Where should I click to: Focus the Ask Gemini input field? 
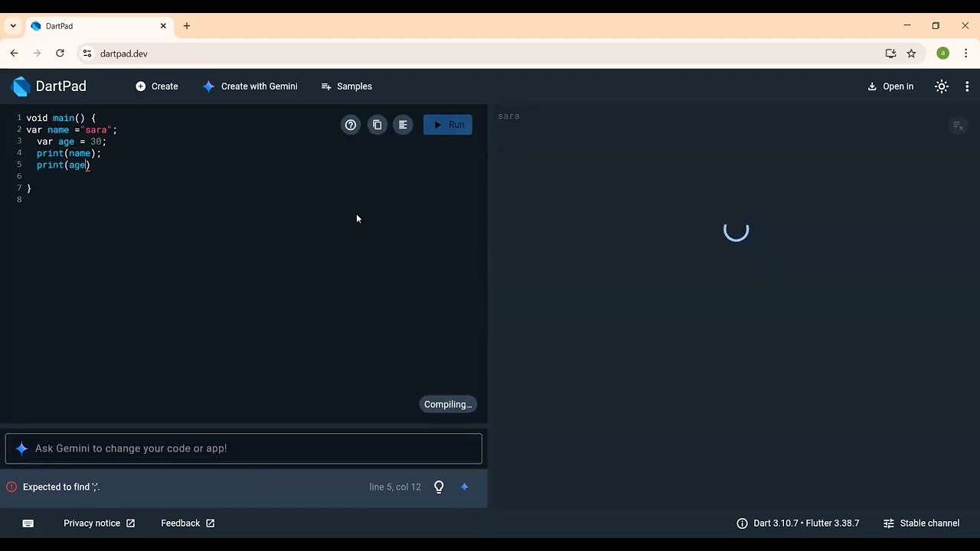(x=243, y=448)
